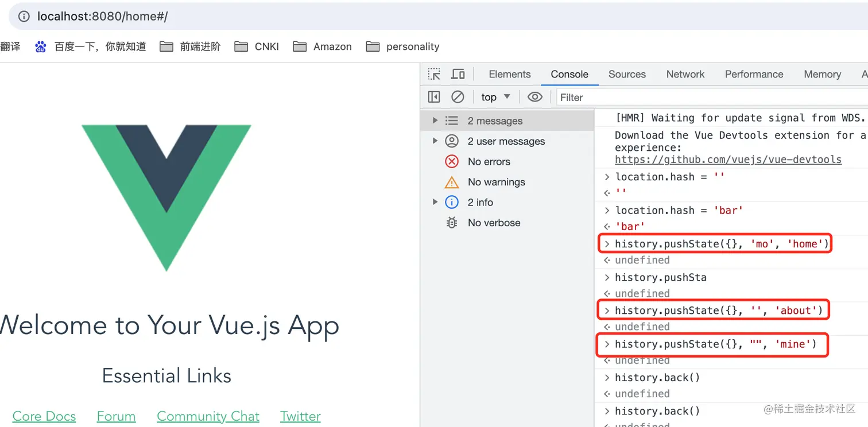Activate the inspect element picker icon

pyautogui.click(x=434, y=74)
